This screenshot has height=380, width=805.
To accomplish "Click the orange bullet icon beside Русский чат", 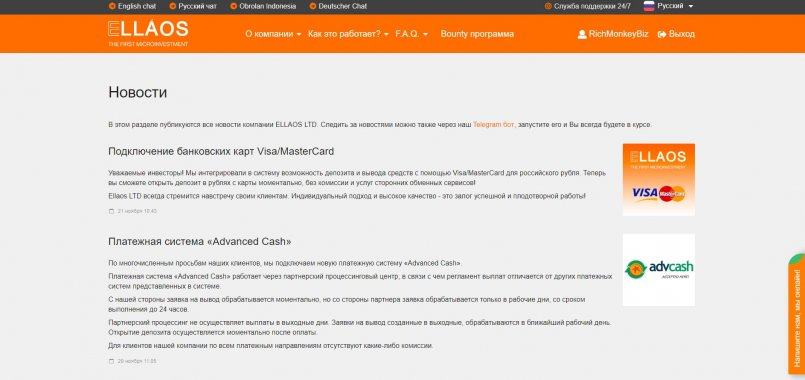I will click(x=173, y=7).
